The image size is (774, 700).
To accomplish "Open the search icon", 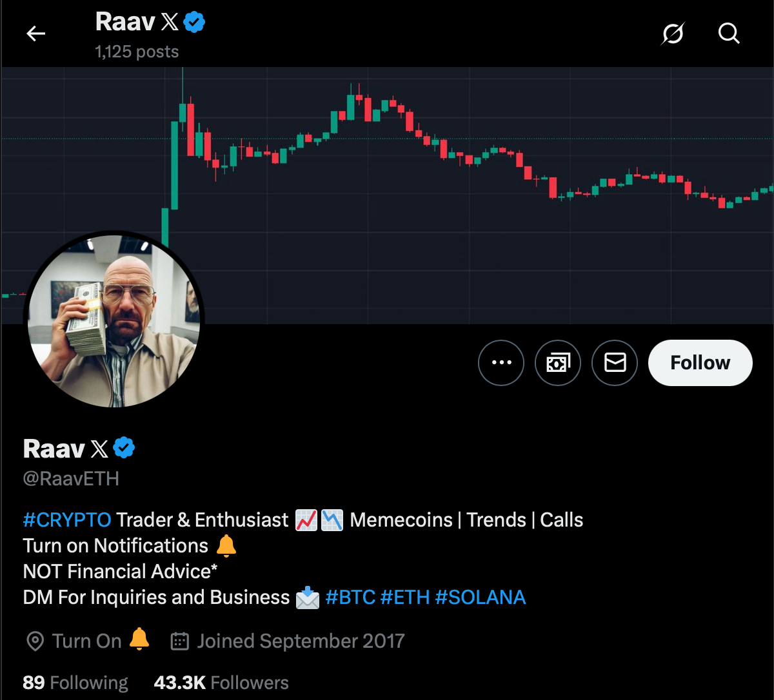I will 729,34.
